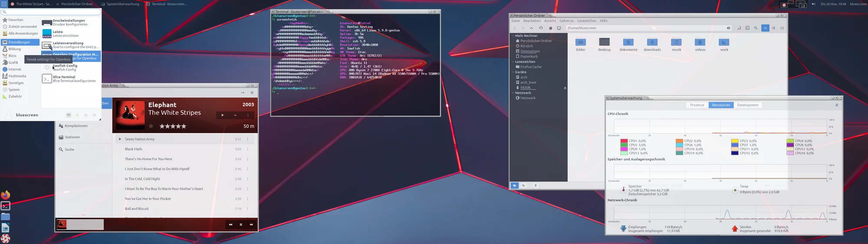The height and width of the screenshot is (244, 868).
Task: Click the log out icon in menu footer
Action: tap(94, 115)
